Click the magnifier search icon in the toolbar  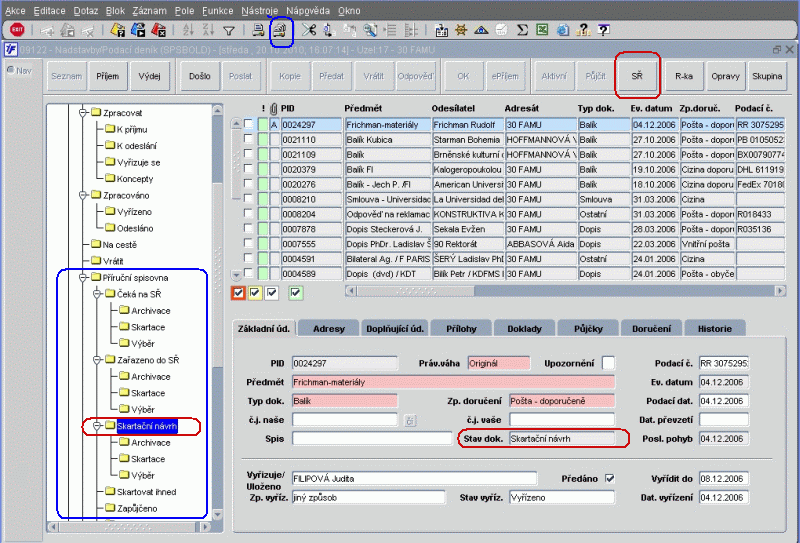point(370,30)
